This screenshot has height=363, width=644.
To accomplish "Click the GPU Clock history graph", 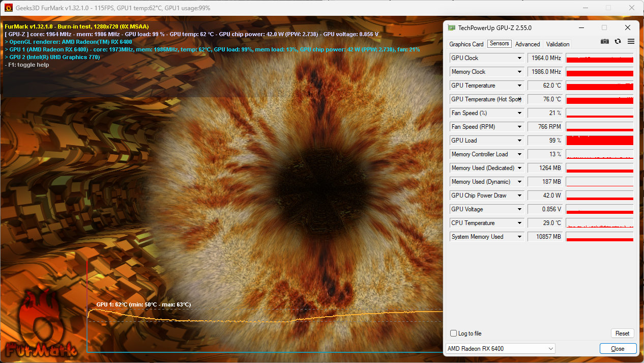I will (x=600, y=58).
